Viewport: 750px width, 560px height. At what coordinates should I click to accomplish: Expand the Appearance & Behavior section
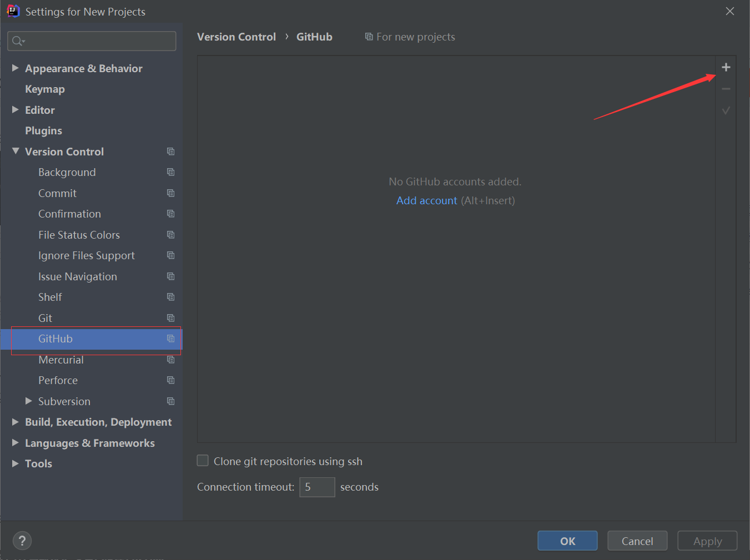16,68
